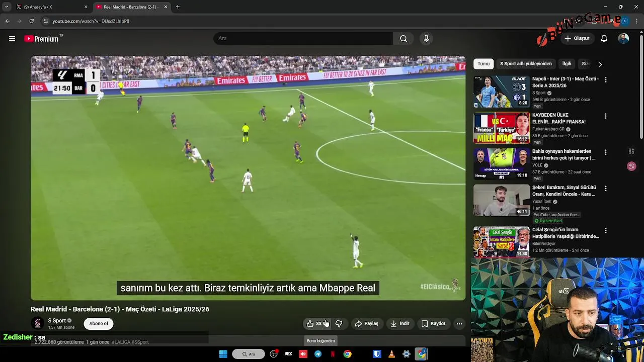
Task: Open the REX app from the taskbar
Action: coord(288,354)
